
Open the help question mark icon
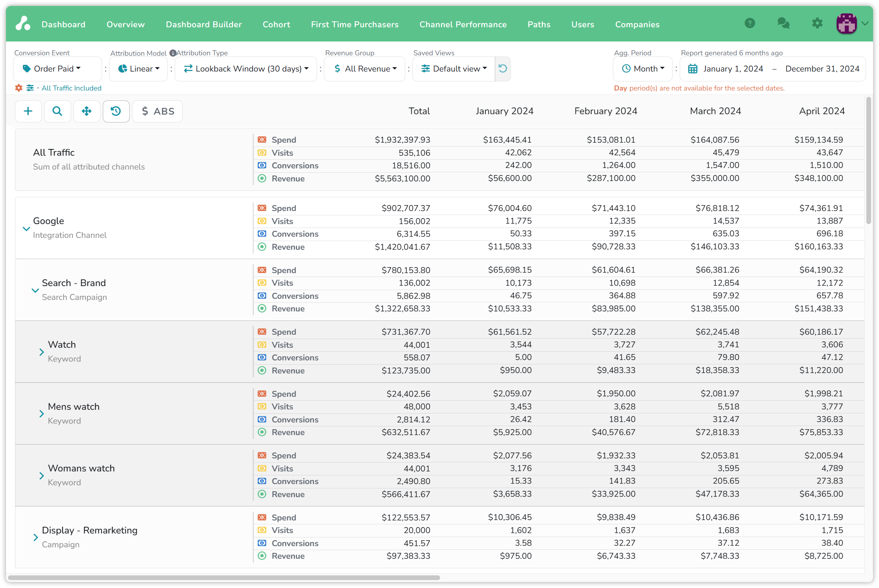(x=750, y=23)
